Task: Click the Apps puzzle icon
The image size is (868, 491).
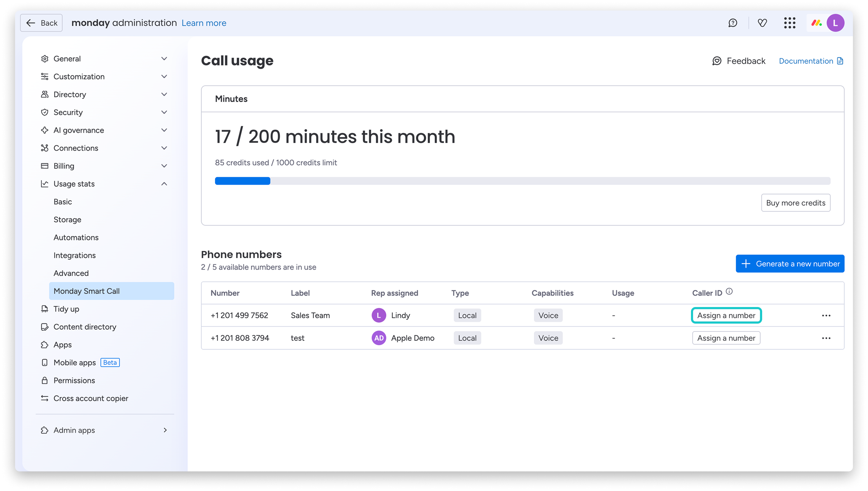Action: click(x=45, y=345)
